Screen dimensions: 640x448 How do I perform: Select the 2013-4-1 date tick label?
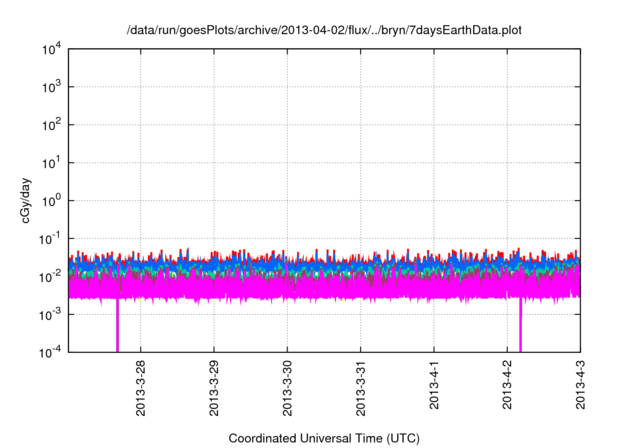pyautogui.click(x=433, y=384)
